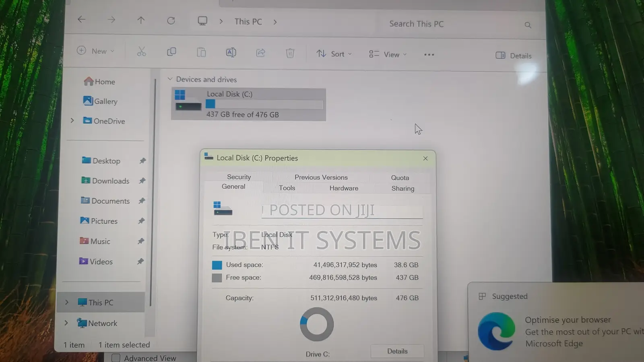This screenshot has width=644, height=362.
Task: Switch to the Security tab
Action: (x=239, y=177)
